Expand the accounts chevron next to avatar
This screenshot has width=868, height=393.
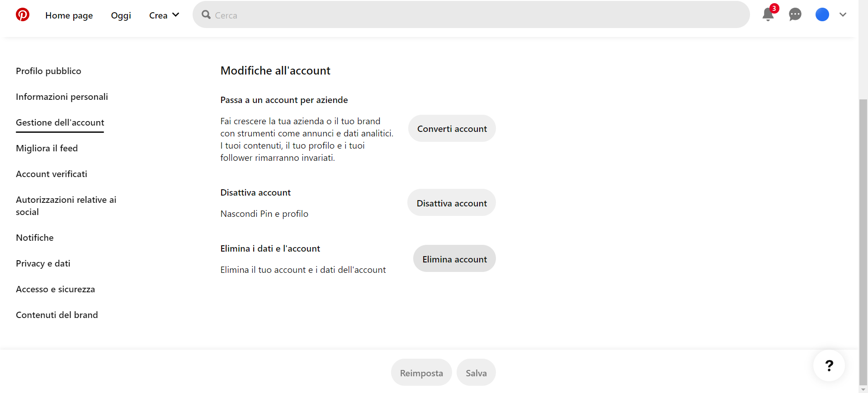pos(843,15)
